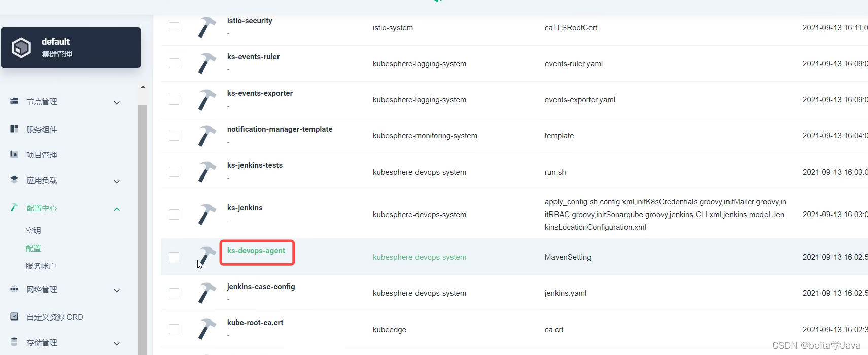Open 自定义资源 CRD in sidebar
This screenshot has width=868, height=355.
[x=55, y=317]
